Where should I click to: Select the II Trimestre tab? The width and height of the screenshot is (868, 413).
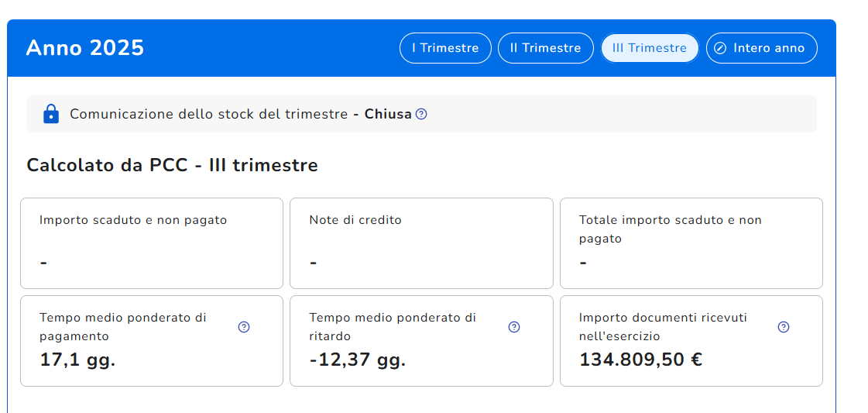[545, 48]
